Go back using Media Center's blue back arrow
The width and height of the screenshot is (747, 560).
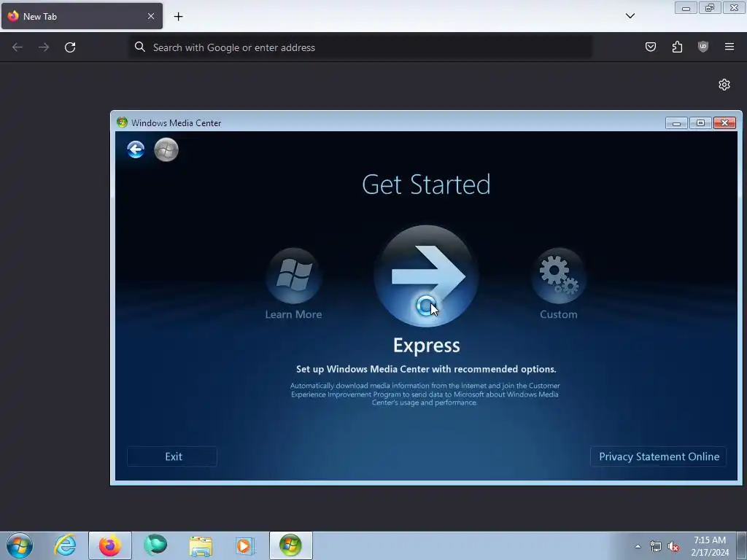click(x=136, y=149)
